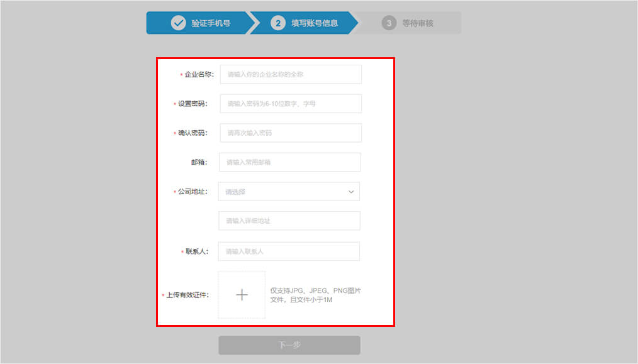Click the 下一步 button

tap(289, 345)
